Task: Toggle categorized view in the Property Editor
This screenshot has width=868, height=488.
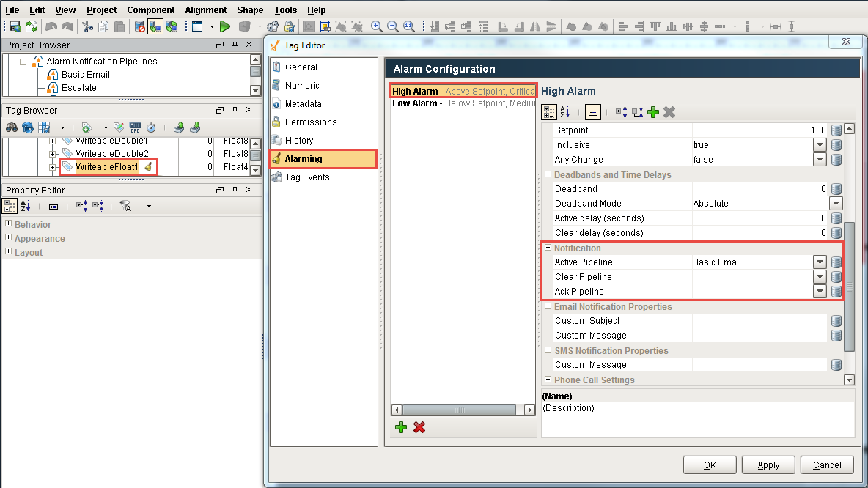Action: [9, 206]
